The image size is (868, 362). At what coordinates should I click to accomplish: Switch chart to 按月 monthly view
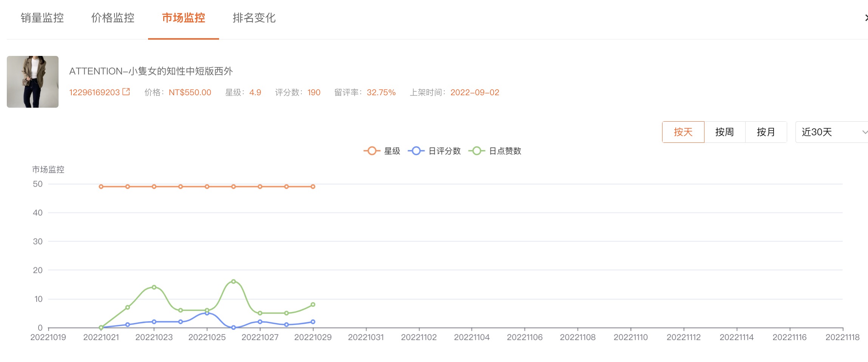tap(766, 132)
